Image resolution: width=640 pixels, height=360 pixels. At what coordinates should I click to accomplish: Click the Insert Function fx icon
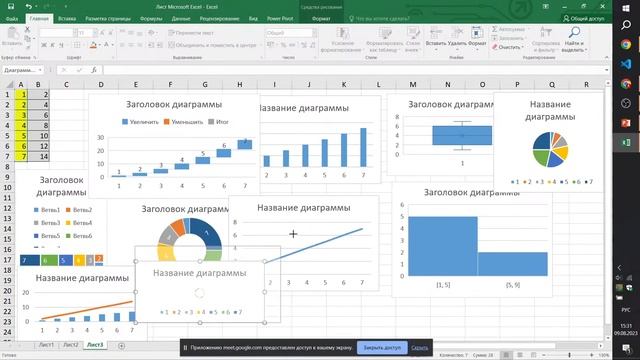94,70
